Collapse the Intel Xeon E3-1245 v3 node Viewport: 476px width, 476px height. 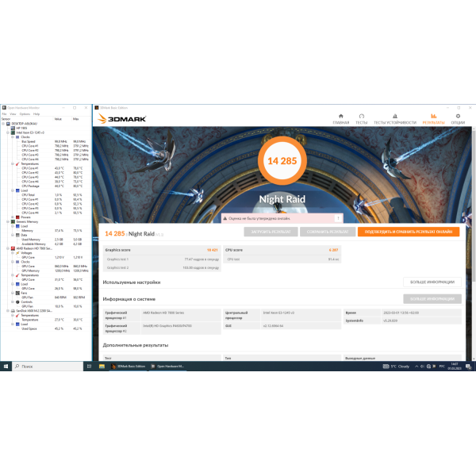(8, 132)
